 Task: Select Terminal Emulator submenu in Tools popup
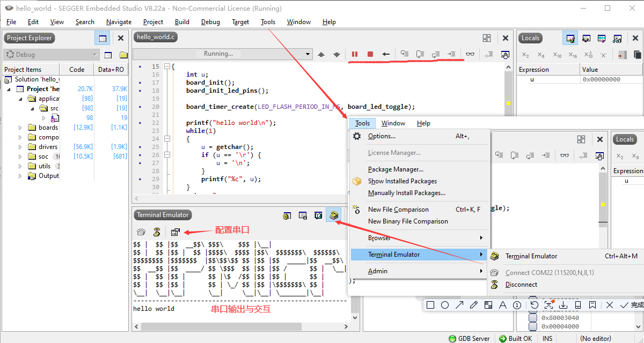coord(419,255)
